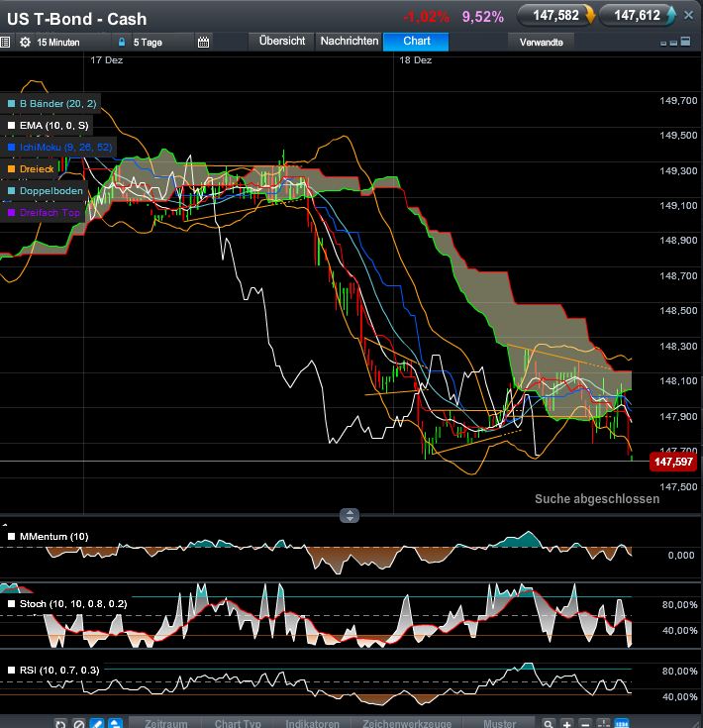Viewport: 703px width, 728px height.
Task: Open the calendar date picker icon
Action: click(x=203, y=43)
